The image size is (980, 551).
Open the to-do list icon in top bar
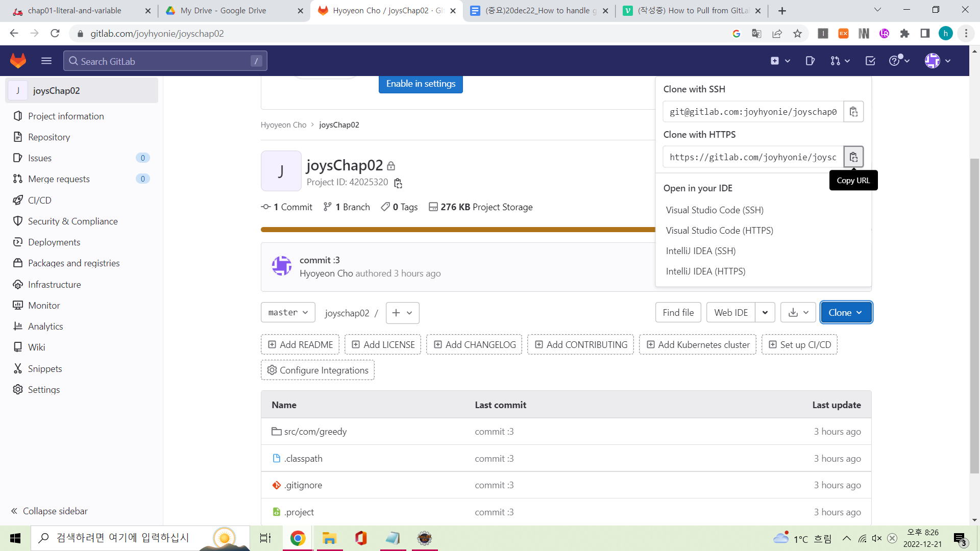click(x=870, y=61)
